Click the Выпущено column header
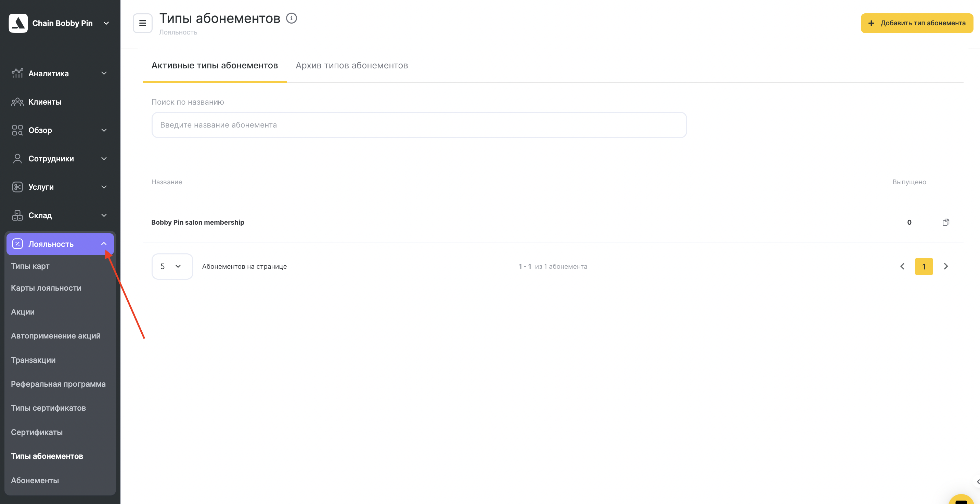 point(909,182)
